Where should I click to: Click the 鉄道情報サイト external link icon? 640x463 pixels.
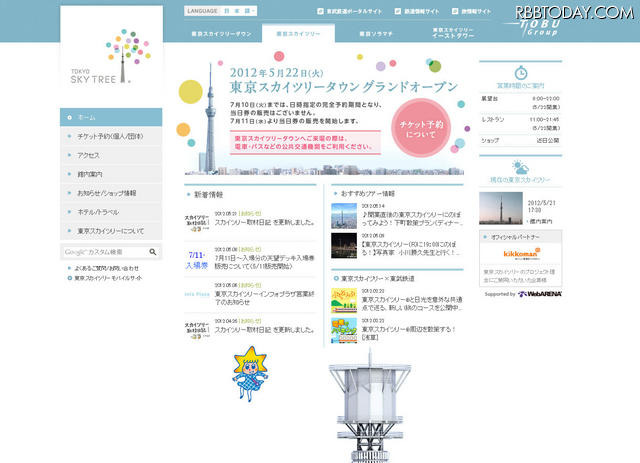click(398, 11)
